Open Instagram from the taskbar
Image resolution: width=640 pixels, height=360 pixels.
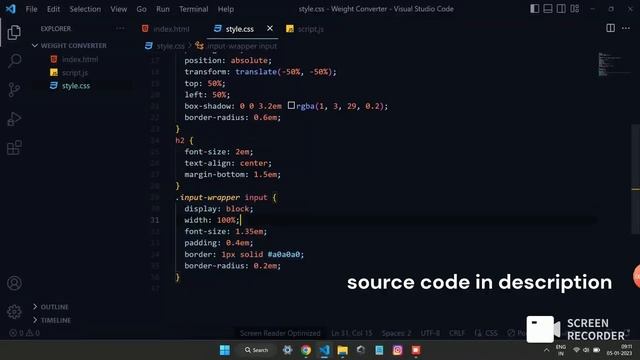click(x=398, y=350)
